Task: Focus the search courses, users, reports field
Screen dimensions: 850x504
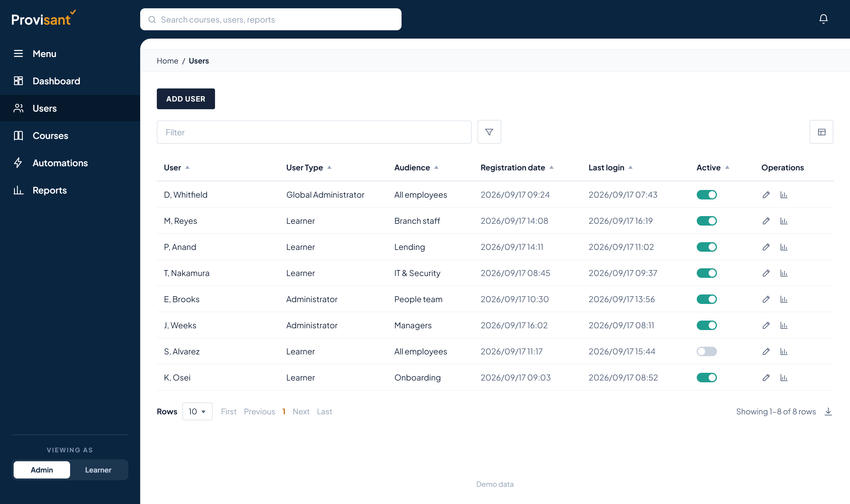Action: (x=271, y=19)
